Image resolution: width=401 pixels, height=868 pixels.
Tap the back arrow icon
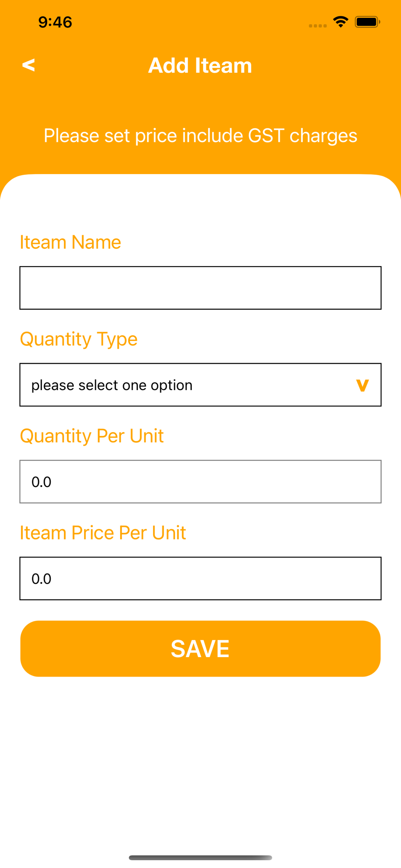pyautogui.click(x=29, y=65)
